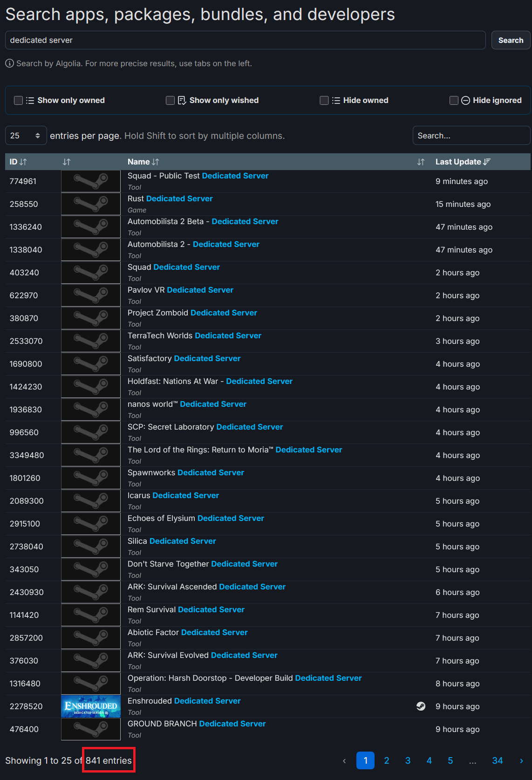Go to page 5 of results
The height and width of the screenshot is (780, 532).
[450, 760]
